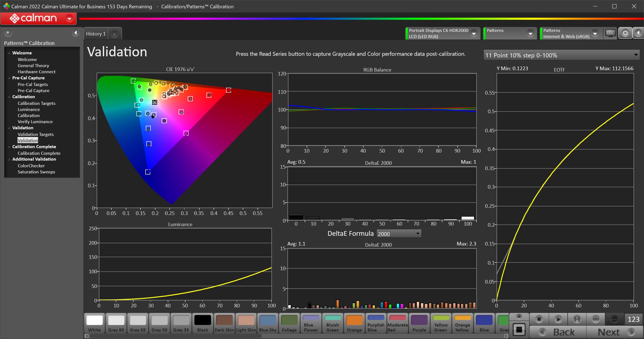Screen dimensions: 644x339
Task: Open the Saturation Sweeps page
Action: pyautogui.click(x=36, y=172)
